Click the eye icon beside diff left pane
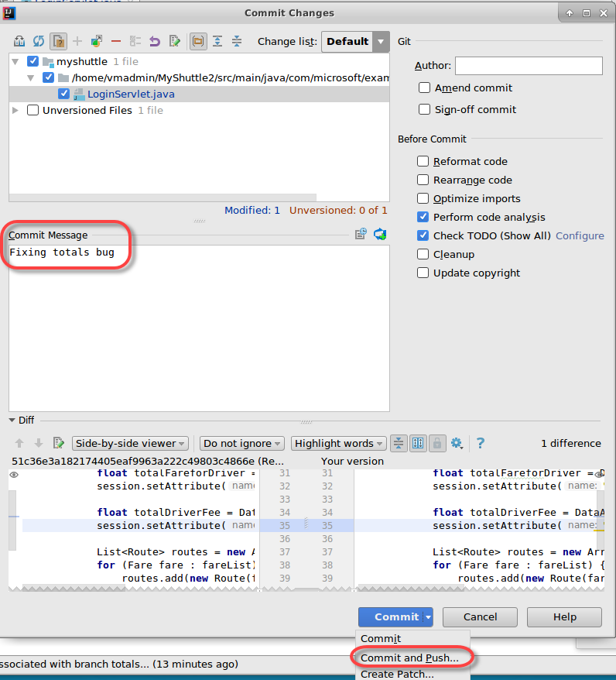 [x=14, y=475]
